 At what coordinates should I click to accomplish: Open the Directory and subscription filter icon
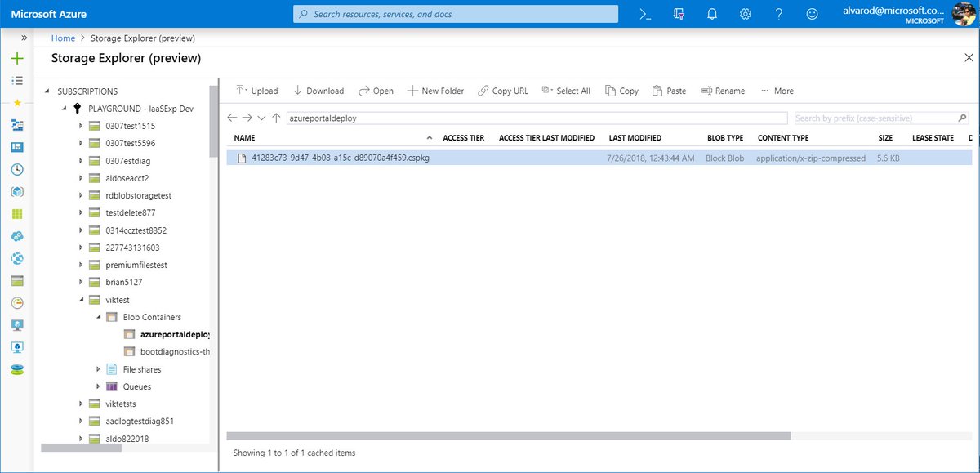pos(679,14)
